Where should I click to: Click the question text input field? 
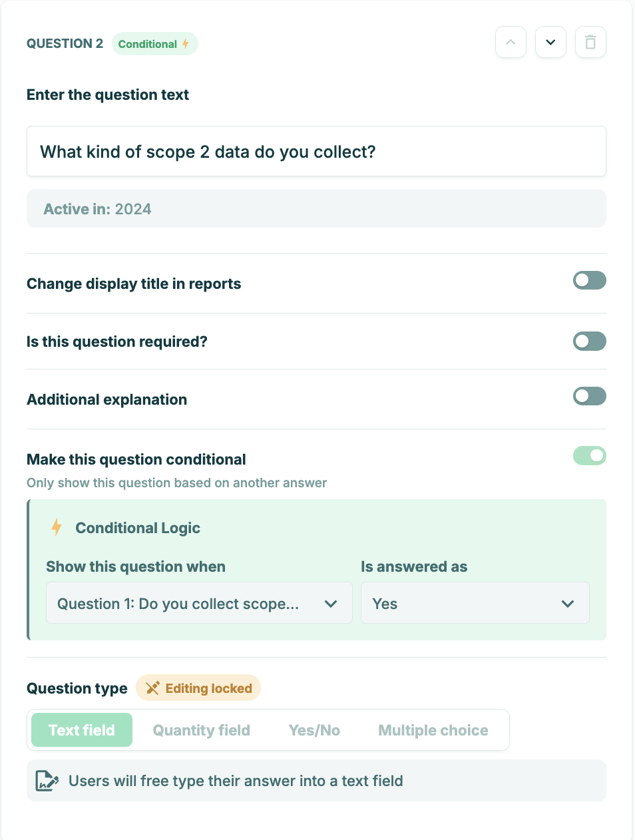tap(316, 152)
